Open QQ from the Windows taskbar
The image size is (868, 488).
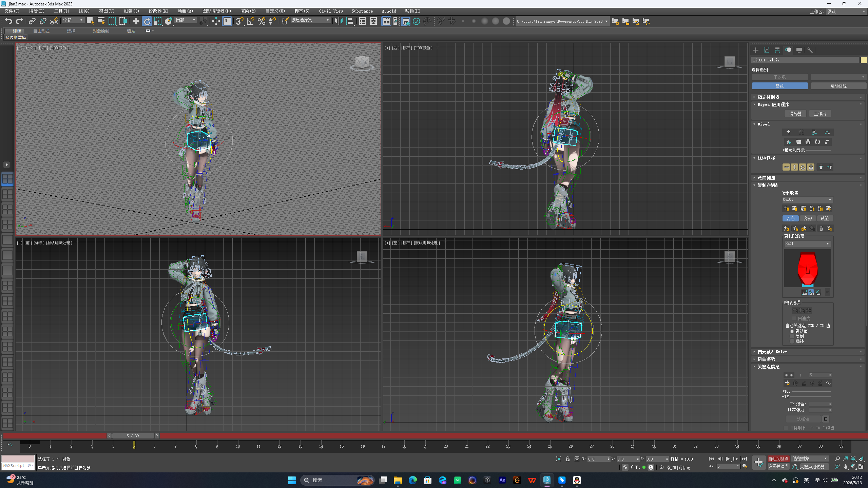pos(577,480)
